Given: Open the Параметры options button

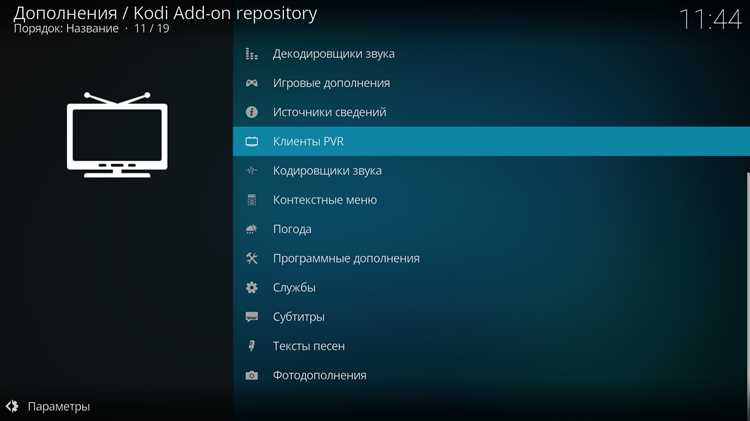Looking at the screenshot, I should (48, 406).
